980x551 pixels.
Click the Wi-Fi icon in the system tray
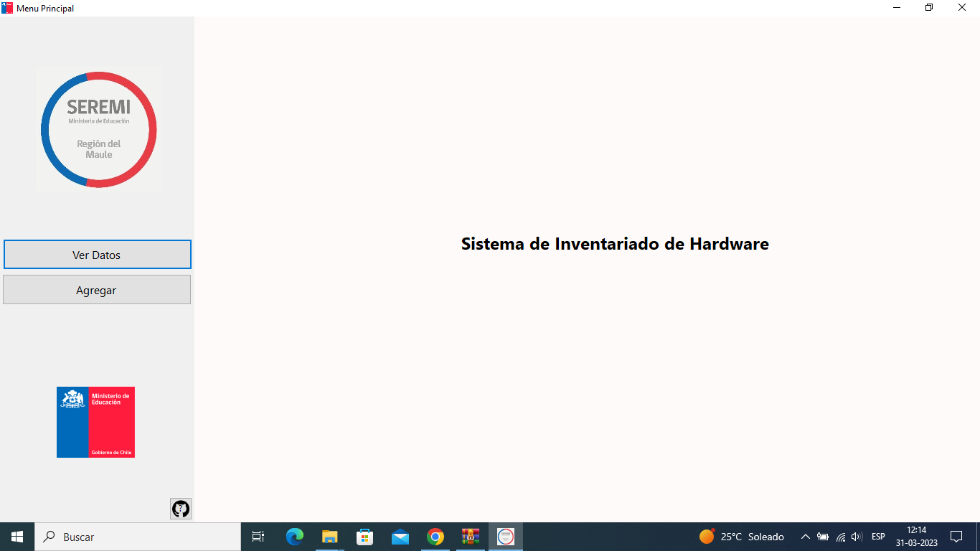[839, 536]
